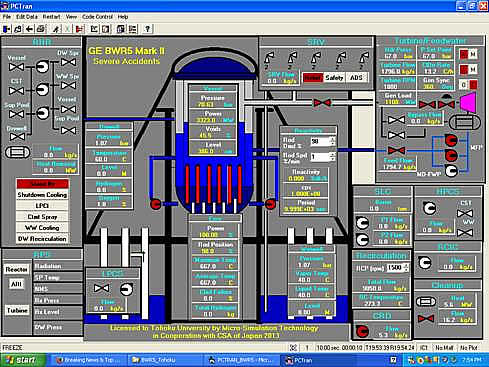Open the HPCS CST valve
Image resolution: width=489 pixels, height=367 pixels.
pyautogui.click(x=465, y=213)
